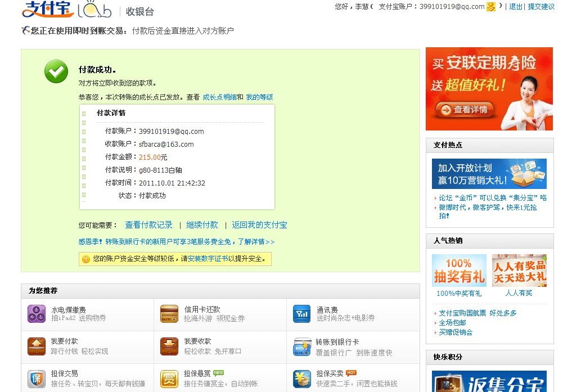
Task: Open the 微博时代 微客护驾 link
Action: pyautogui.click(x=488, y=211)
